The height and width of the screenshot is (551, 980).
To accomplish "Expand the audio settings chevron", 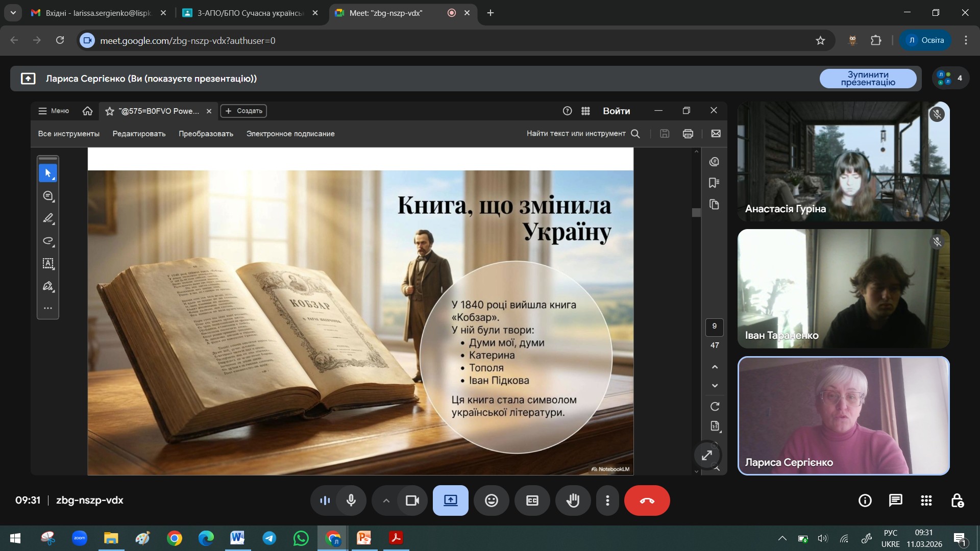I will (386, 500).
